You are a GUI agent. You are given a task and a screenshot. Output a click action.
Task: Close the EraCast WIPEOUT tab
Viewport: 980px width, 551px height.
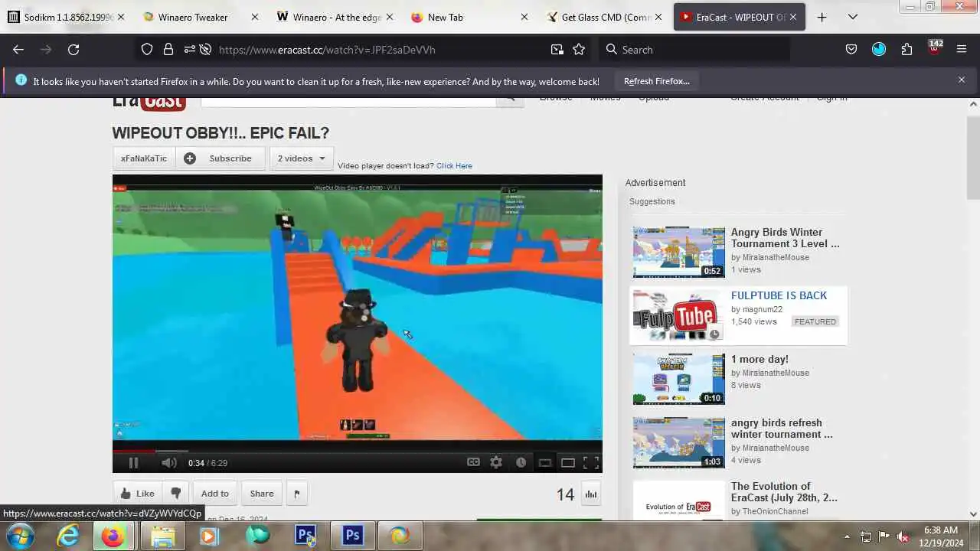[x=793, y=17]
